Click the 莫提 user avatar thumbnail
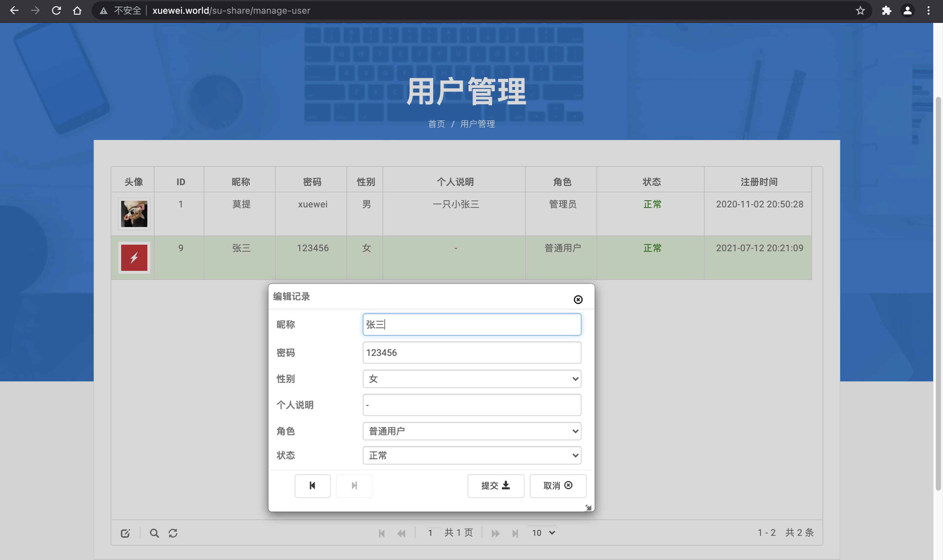This screenshot has height=560, width=943. pos(134,214)
